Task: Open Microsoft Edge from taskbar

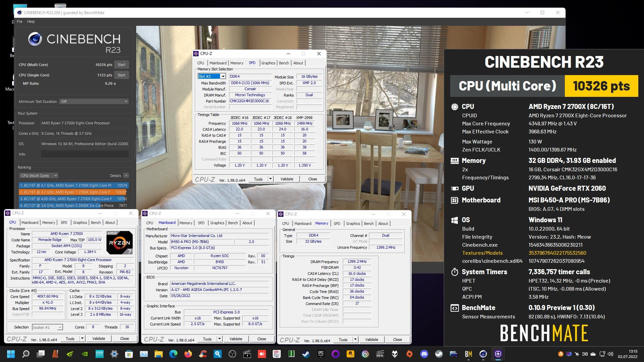Action: tap(173, 354)
